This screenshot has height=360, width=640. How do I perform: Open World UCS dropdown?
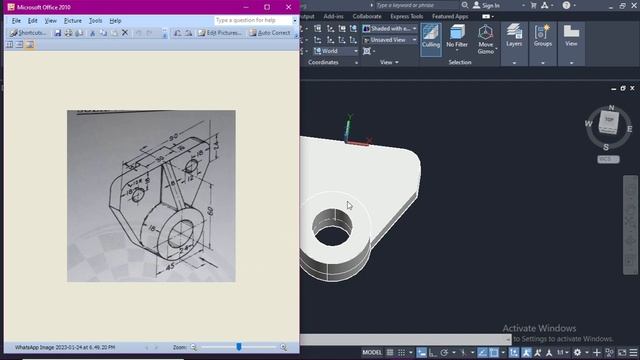pos(336,51)
